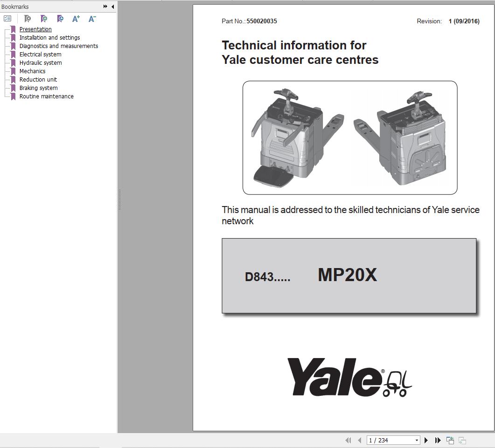Go to the Hydraulic system bookmark
Image resolution: width=495 pixels, height=448 pixels.
tap(41, 63)
